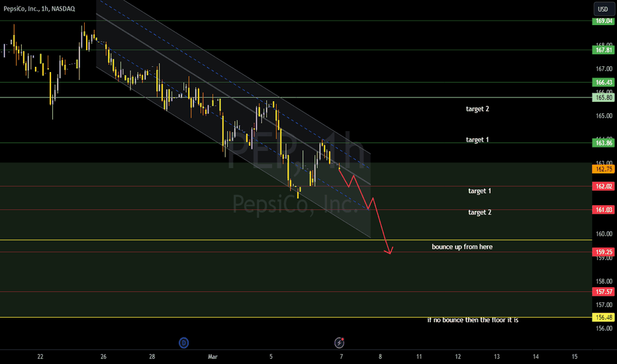Click the 165.00 price scale value
This screenshot has width=617, height=364.
604,116
